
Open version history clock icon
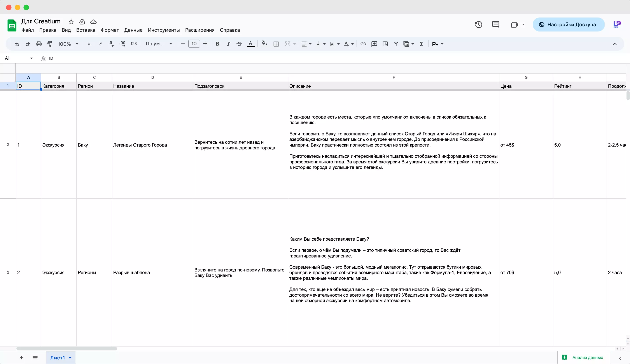[478, 24]
